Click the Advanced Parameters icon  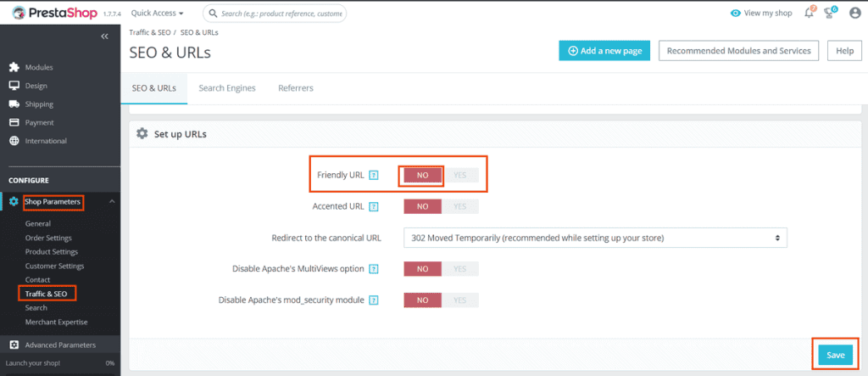click(x=14, y=345)
